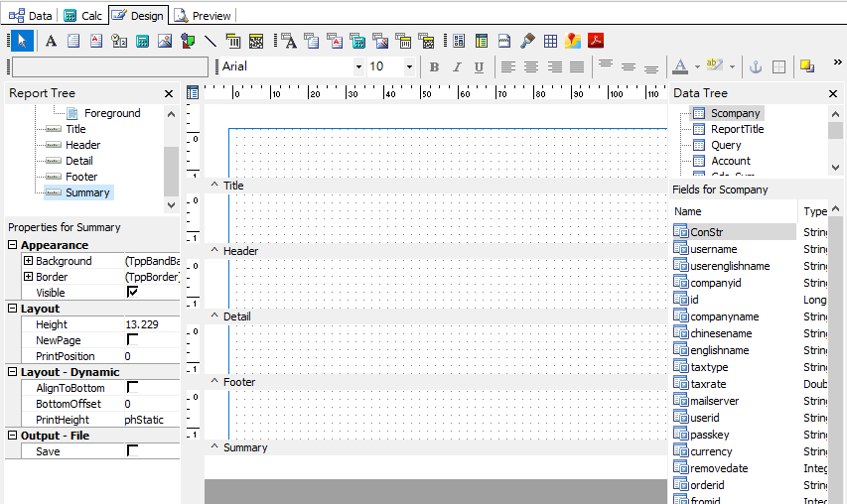Toggle Italic formatting
This screenshot has width=847, height=504.
pos(457,66)
